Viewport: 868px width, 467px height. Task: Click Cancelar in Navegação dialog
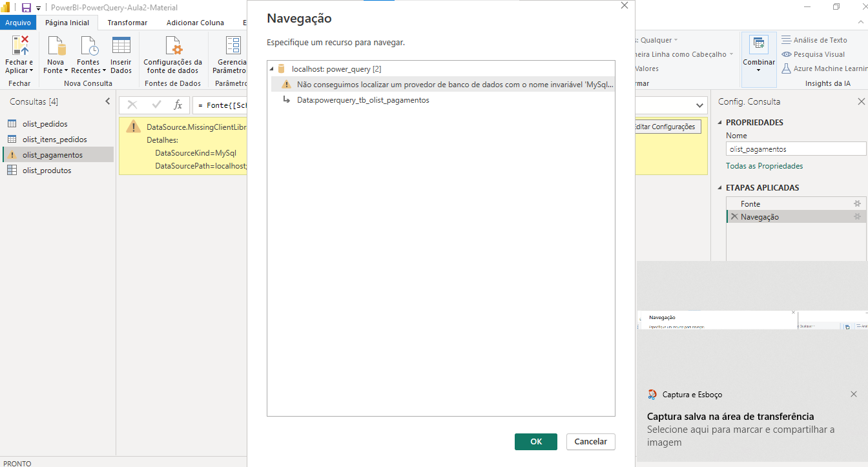pos(591,442)
